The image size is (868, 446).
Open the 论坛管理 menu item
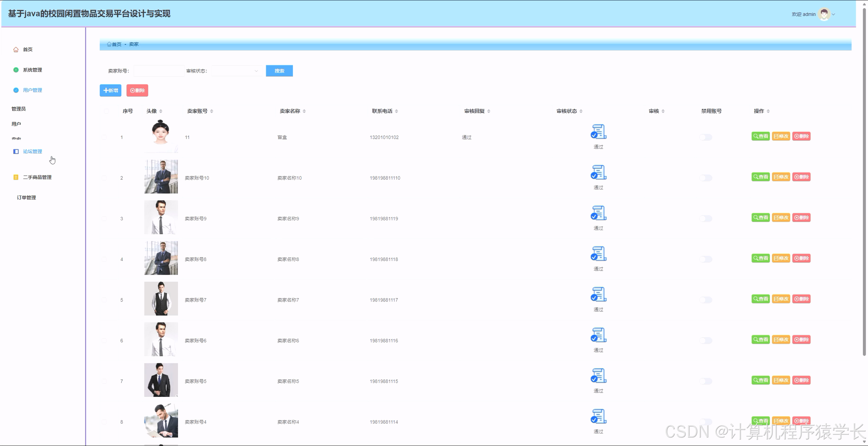(x=32, y=151)
